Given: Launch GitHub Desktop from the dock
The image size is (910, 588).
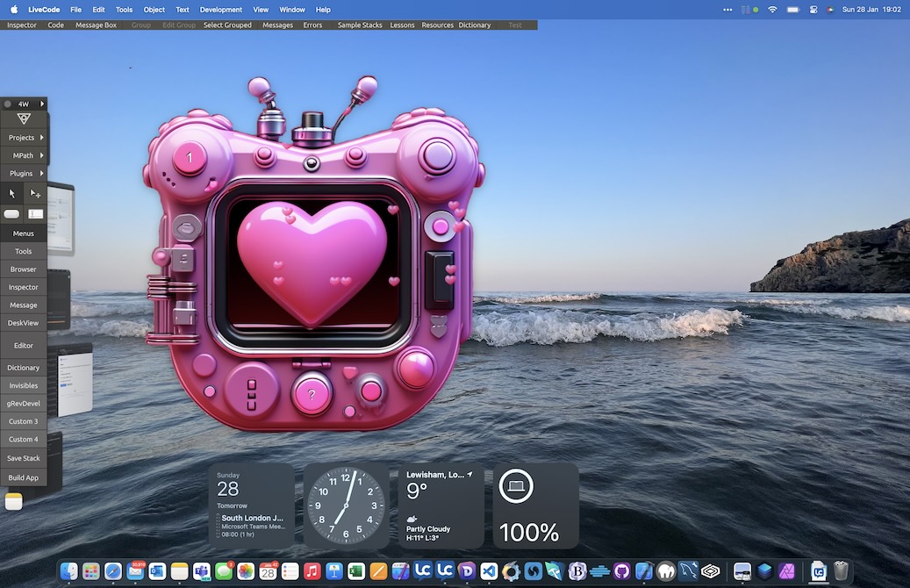Looking at the screenshot, I should pyautogui.click(x=622, y=571).
